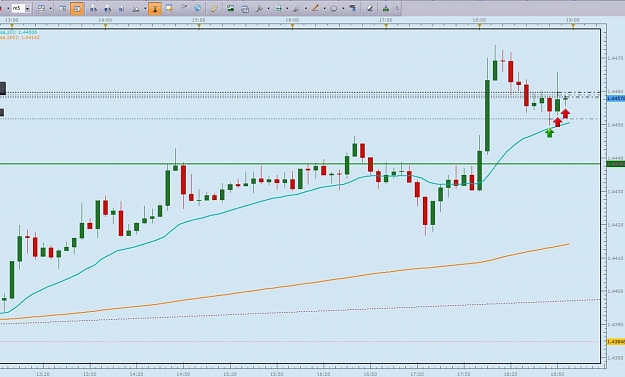Click the chart type icon after the timeframe box
The height and width of the screenshot is (377, 625).
click(x=41, y=8)
